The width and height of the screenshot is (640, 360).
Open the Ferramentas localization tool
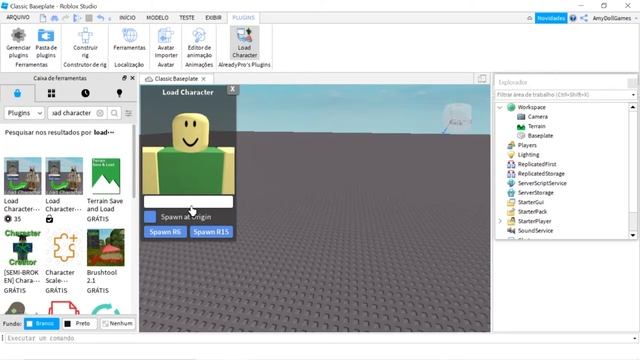pyautogui.click(x=129, y=40)
